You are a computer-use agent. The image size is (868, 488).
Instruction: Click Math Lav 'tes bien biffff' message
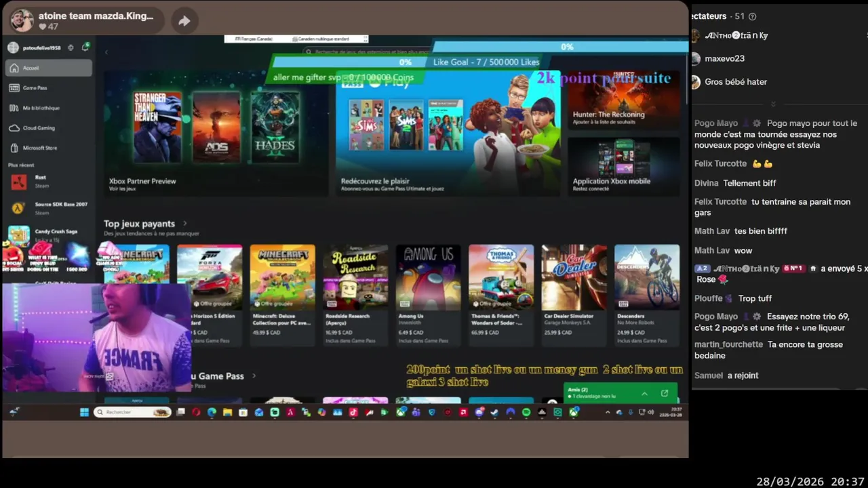(x=761, y=231)
